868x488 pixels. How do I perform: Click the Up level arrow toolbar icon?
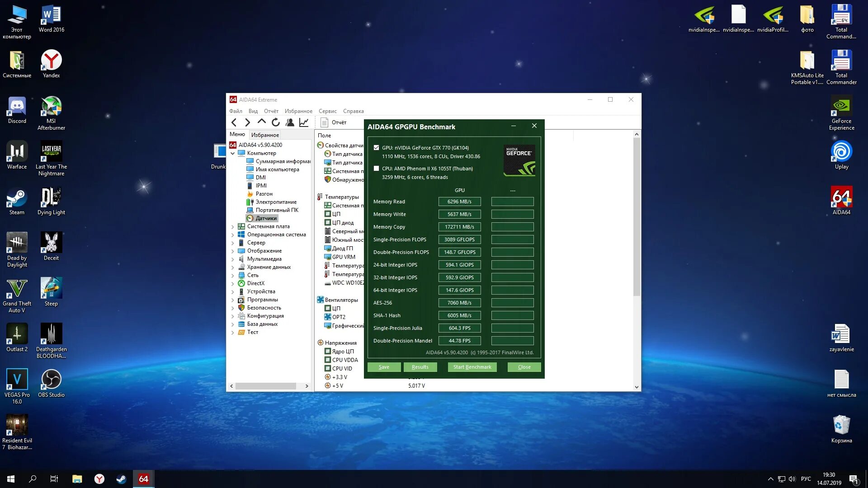pyautogui.click(x=261, y=122)
